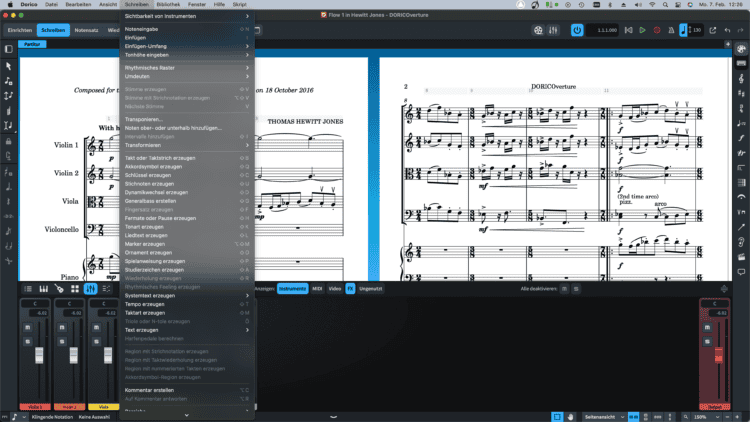The height and width of the screenshot is (422, 750).
Task: Select the marquee selection tool in status bar
Action: pyautogui.click(x=557, y=417)
